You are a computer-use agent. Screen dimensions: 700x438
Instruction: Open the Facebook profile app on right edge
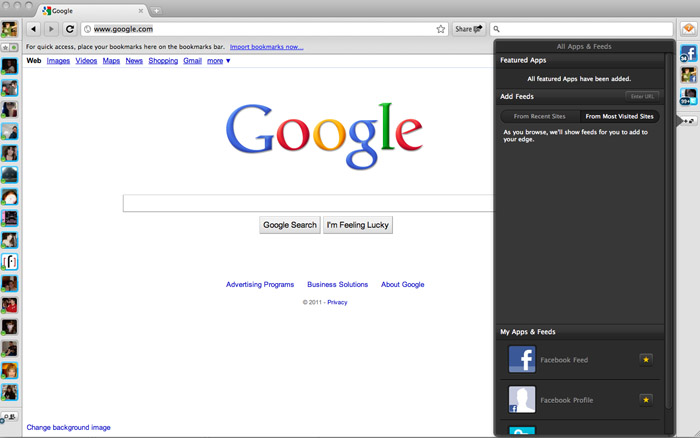(688, 75)
